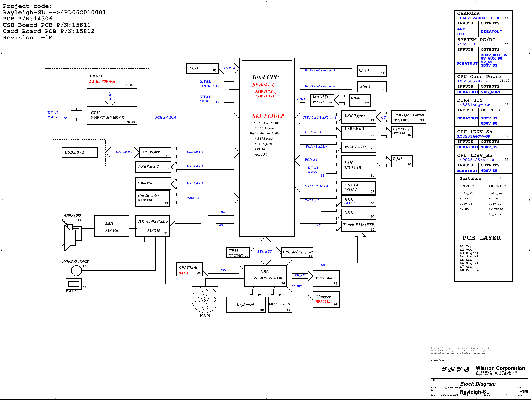Click the Wistron Corporation company name

click(500, 368)
